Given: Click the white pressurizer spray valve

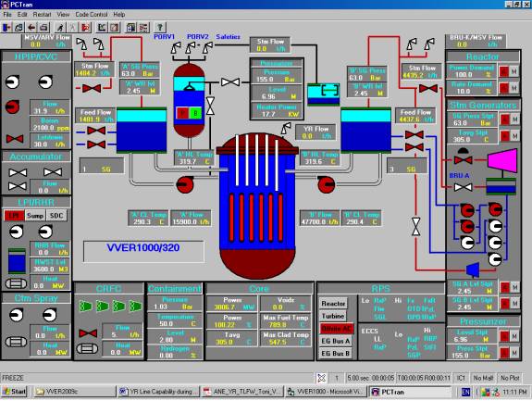Looking at the screenshot, I should (230, 82).
